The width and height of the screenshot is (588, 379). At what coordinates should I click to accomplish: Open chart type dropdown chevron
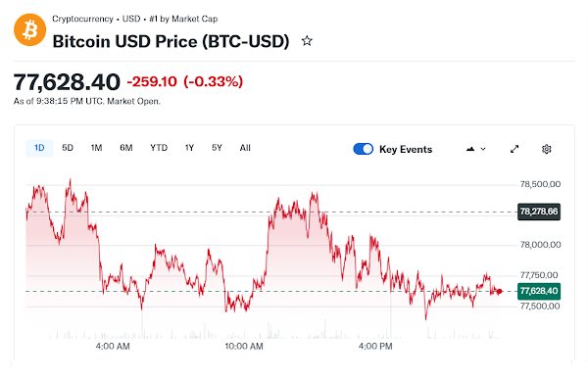pyautogui.click(x=483, y=149)
